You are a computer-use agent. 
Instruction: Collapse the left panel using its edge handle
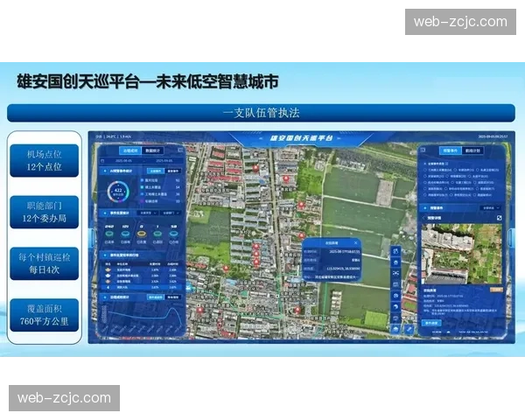pos(90,238)
